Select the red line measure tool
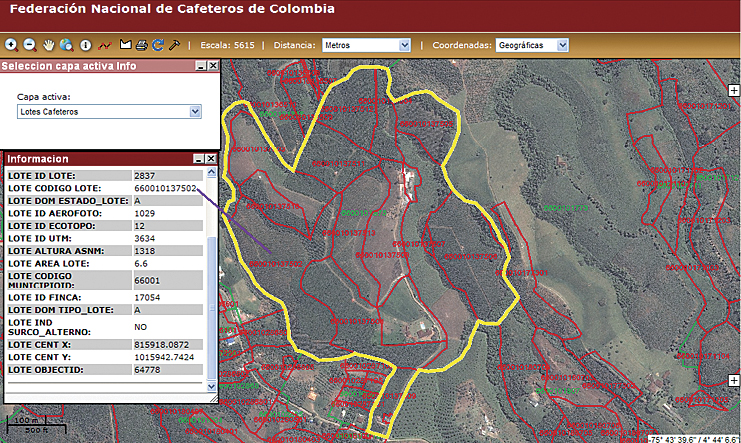Image resolution: width=741 pixels, height=443 pixels. click(x=104, y=45)
